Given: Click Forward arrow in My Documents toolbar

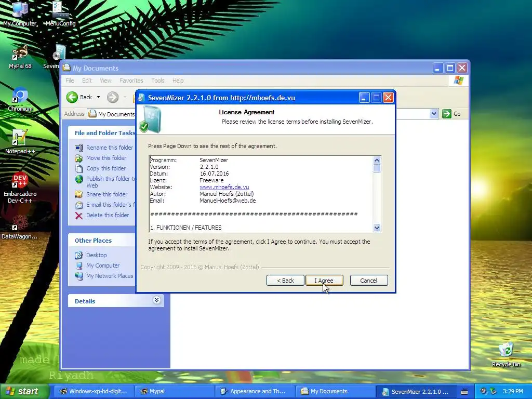Looking at the screenshot, I should [113, 97].
